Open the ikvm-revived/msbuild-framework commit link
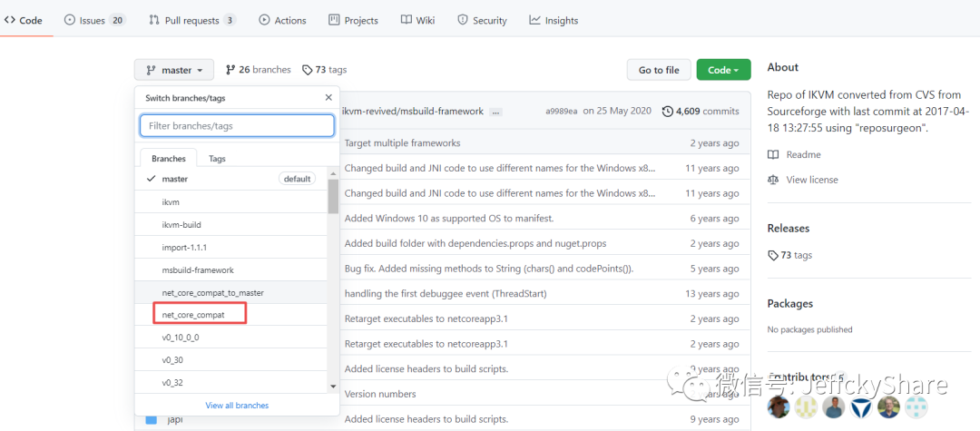The height and width of the screenshot is (431, 980). point(413,112)
